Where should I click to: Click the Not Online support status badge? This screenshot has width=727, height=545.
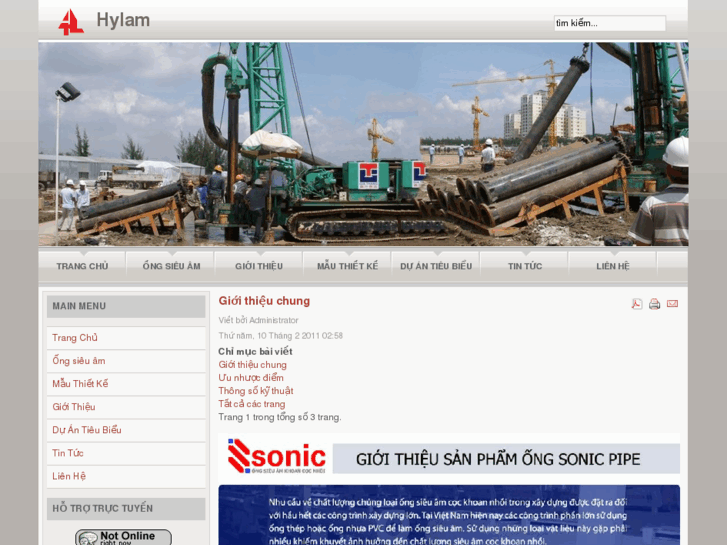(123, 537)
